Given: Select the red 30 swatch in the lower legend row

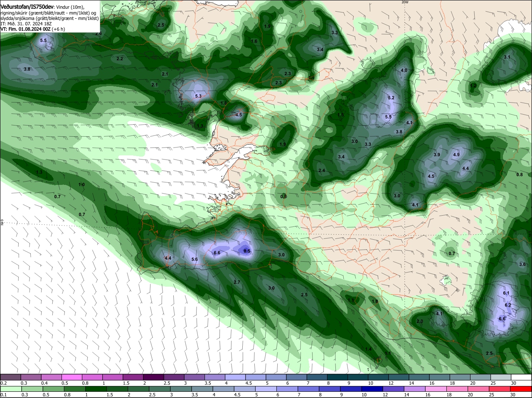Looking at the screenshot, I should pos(521,389).
